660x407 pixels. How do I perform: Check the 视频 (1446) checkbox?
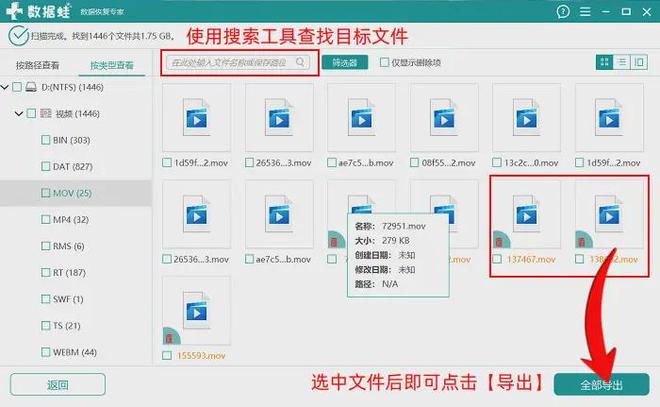coord(31,114)
